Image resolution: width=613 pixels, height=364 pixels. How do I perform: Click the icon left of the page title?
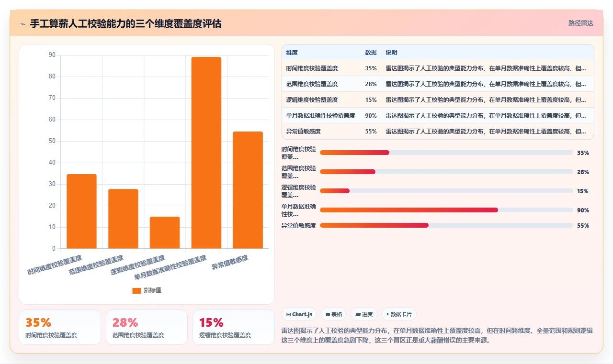click(x=23, y=24)
